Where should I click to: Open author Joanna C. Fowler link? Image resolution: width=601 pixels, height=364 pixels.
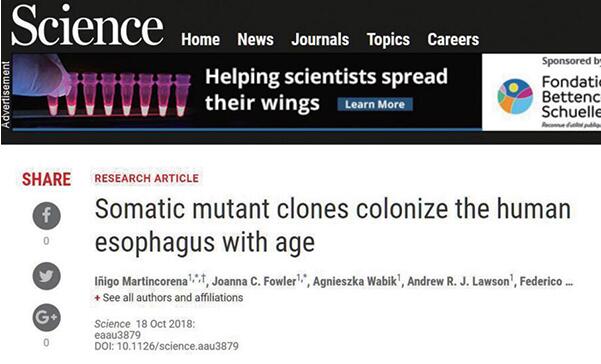click(254, 282)
